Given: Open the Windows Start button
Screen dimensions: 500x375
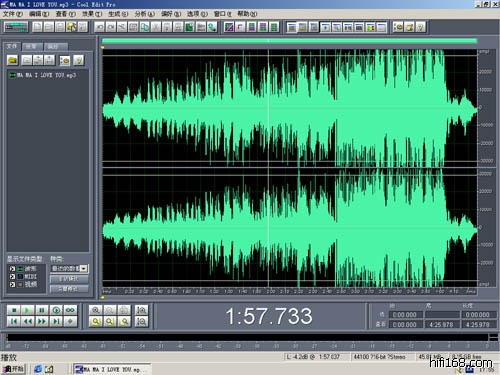Looking at the screenshot, I should pyautogui.click(x=13, y=369).
